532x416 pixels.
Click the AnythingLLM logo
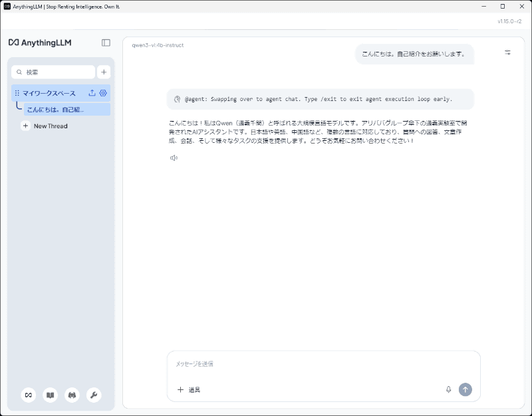pos(40,43)
